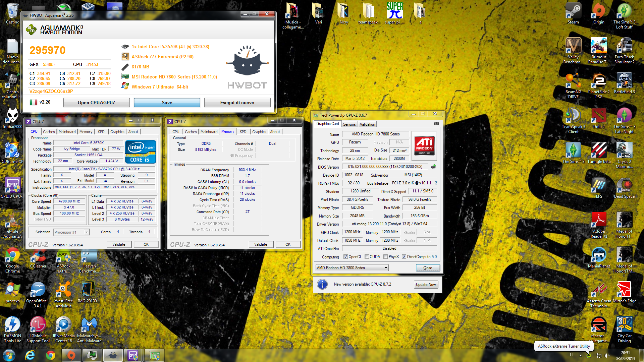Click the BIOS Version field in GPU-Z
The height and width of the screenshot is (362, 644).
coord(385,167)
